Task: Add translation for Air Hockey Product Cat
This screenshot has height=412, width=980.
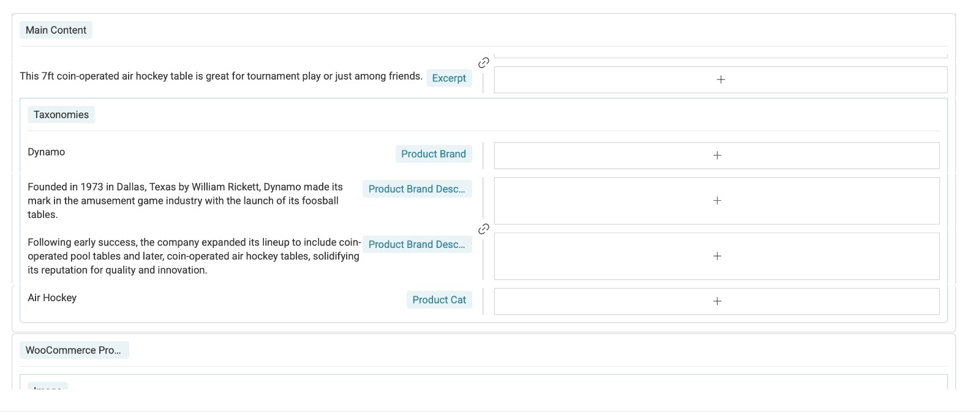Action: [717, 301]
